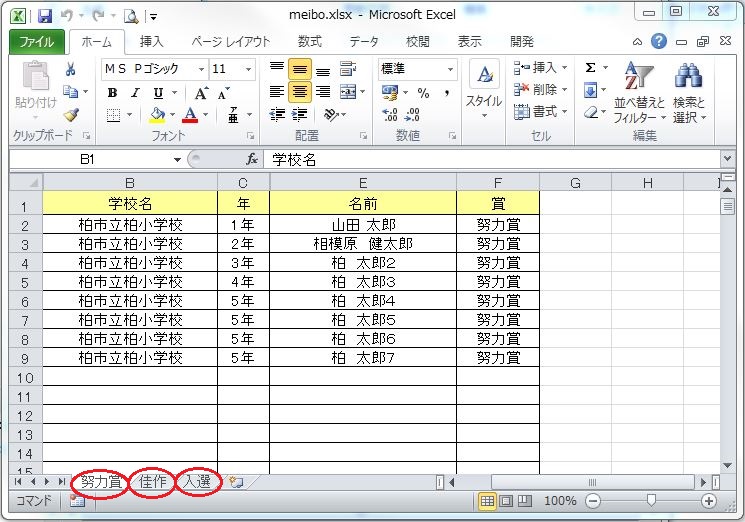Toggle italic formatting in the ribbon

133,93
